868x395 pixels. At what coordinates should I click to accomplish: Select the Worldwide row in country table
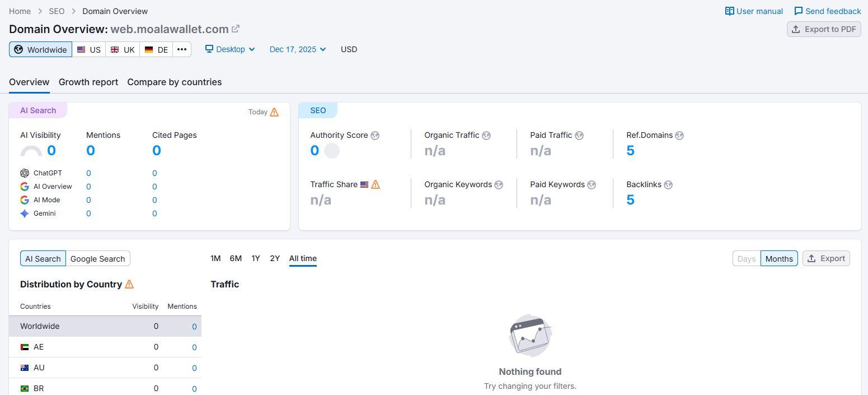(x=105, y=326)
